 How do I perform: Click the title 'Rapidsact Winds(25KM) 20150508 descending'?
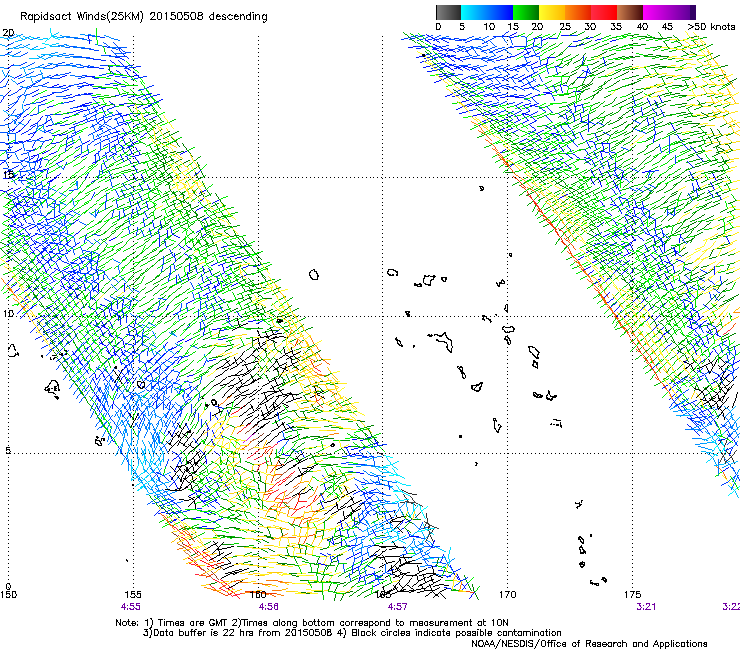pos(143,17)
